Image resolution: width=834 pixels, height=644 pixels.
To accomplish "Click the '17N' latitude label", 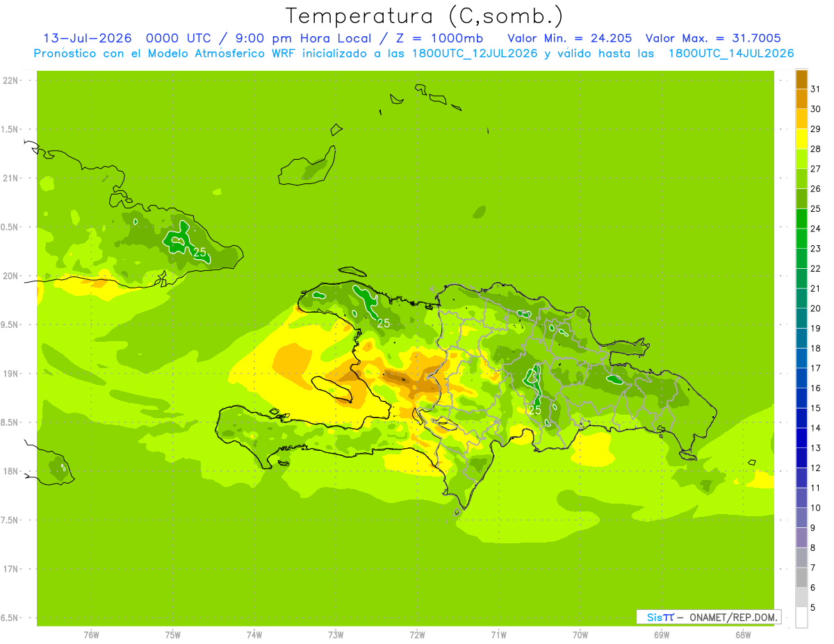I will point(11,569).
